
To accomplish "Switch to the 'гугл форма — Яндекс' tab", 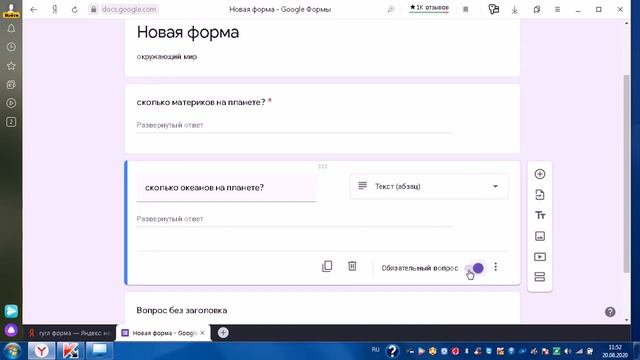I will pos(70,333).
